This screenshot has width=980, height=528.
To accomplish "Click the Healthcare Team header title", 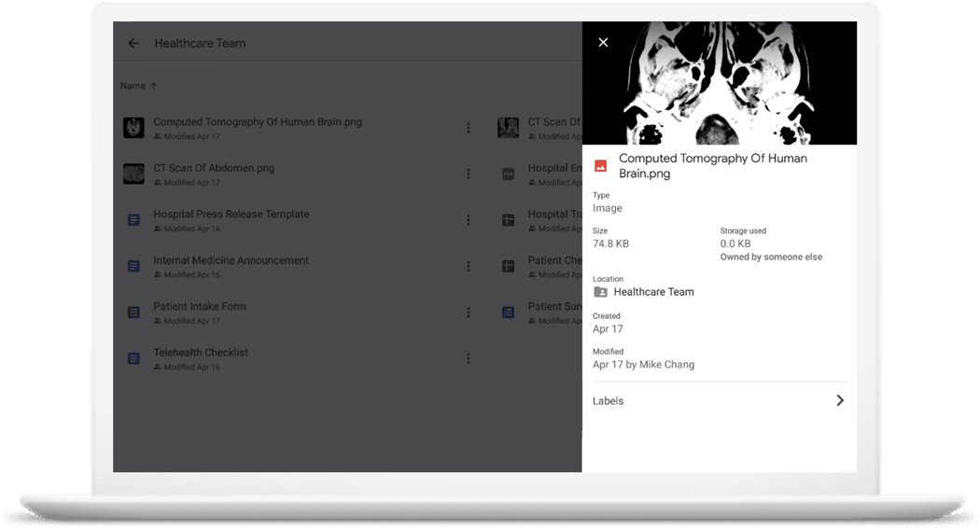I will 200,43.
